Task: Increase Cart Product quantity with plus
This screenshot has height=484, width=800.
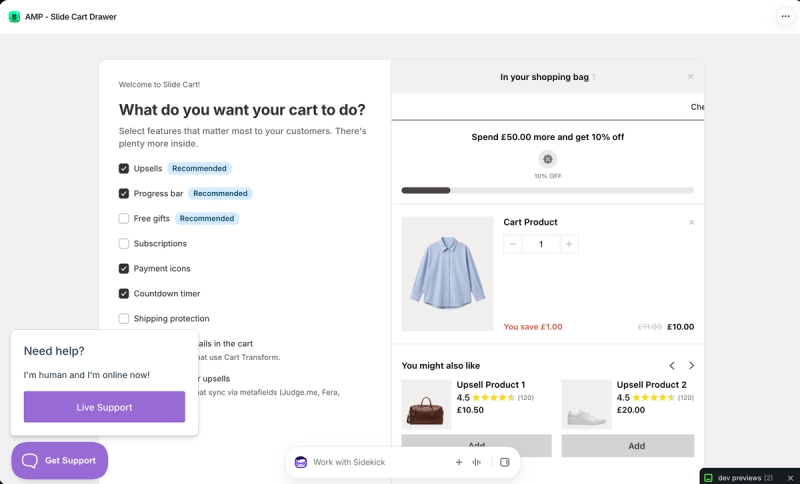Action: tap(569, 244)
